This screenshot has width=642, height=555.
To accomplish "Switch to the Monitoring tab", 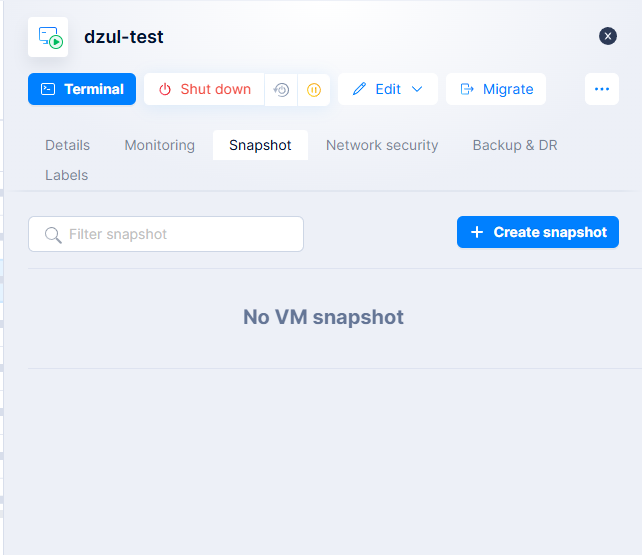I will (x=159, y=145).
